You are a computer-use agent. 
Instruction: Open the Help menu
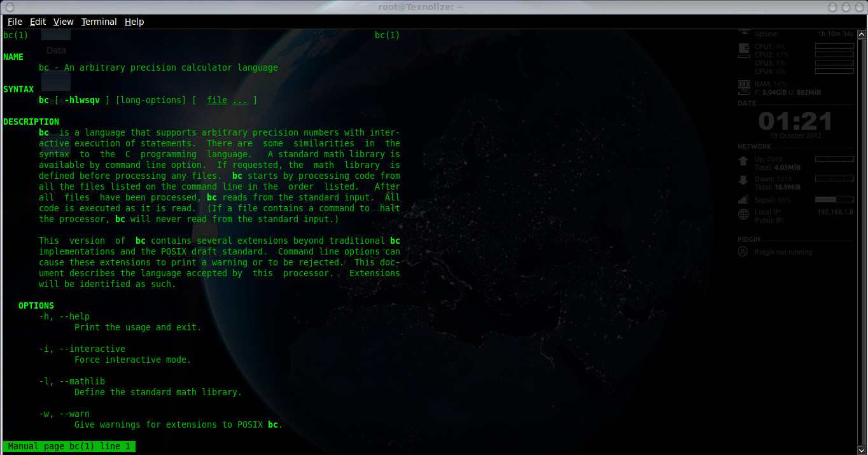coord(134,22)
